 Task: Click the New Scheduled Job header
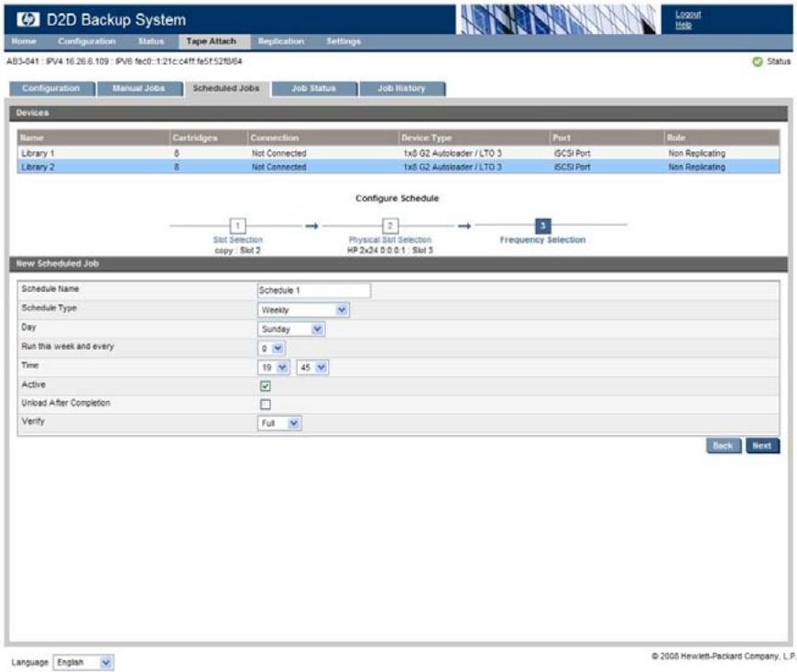(x=398, y=264)
